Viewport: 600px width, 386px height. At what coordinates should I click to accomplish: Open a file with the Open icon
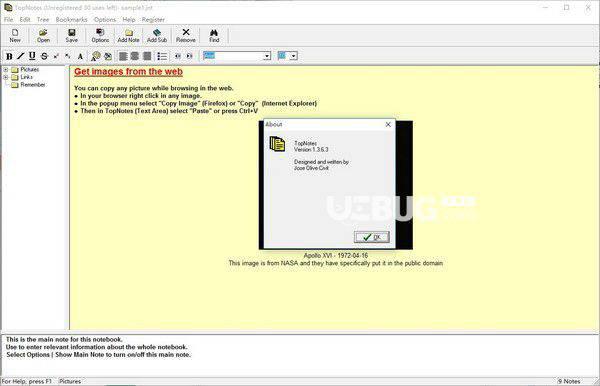tap(43, 36)
